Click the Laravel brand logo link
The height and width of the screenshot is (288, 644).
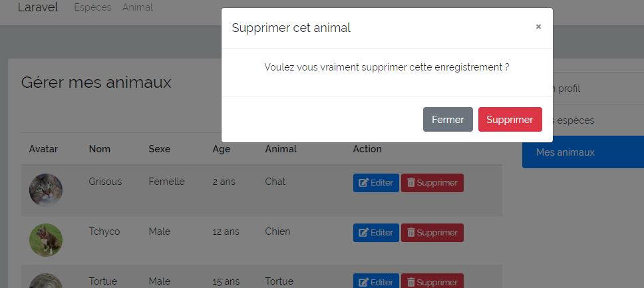38,8
